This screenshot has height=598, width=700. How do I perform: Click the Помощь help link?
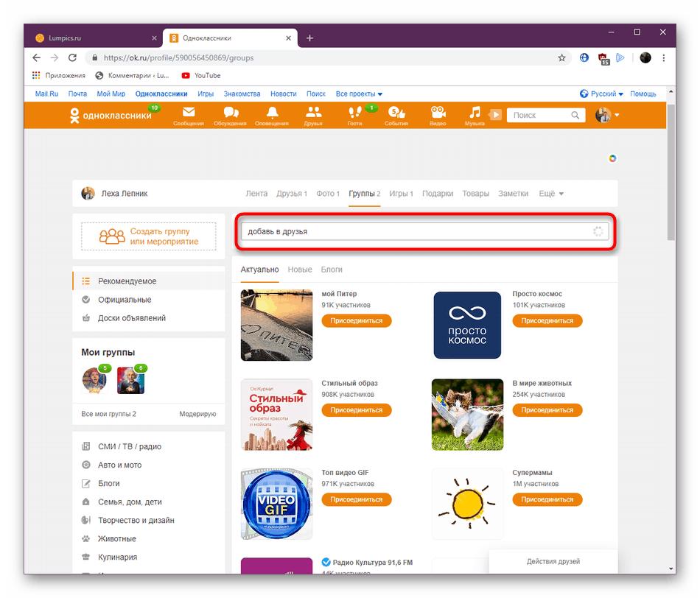click(x=643, y=94)
